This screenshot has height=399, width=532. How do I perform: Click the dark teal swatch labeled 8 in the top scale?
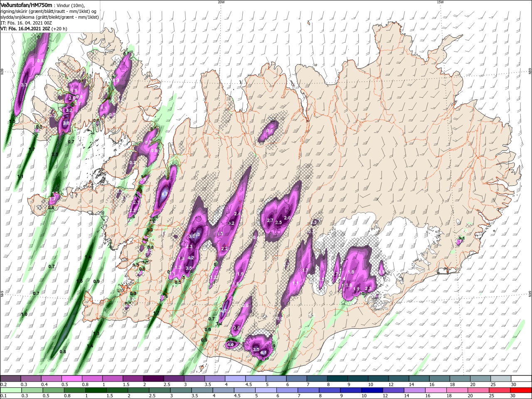(337, 379)
